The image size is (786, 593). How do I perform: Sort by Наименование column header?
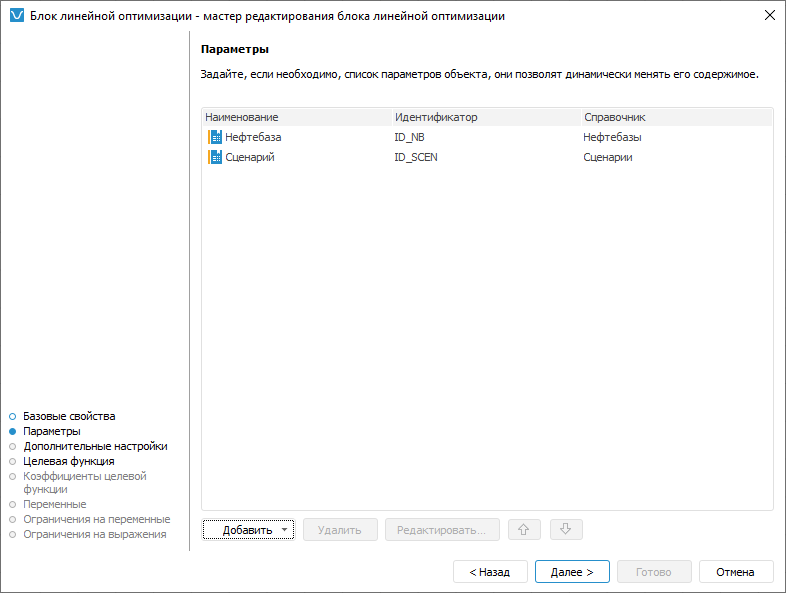point(297,117)
